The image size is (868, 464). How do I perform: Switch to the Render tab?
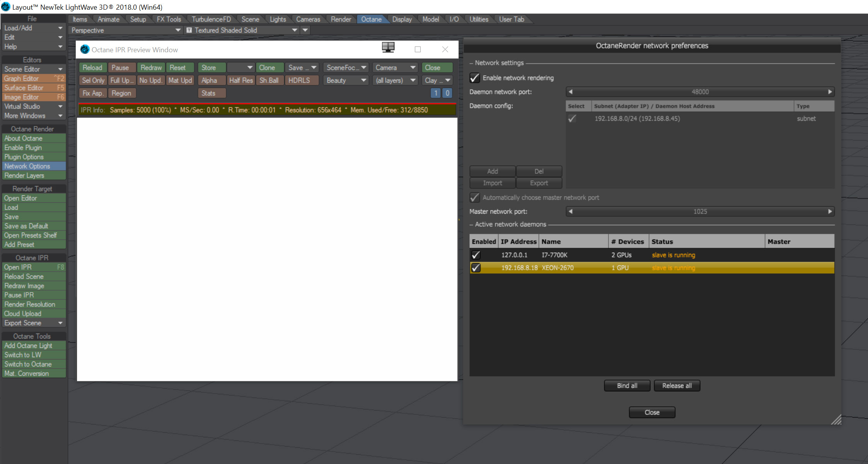click(x=341, y=19)
